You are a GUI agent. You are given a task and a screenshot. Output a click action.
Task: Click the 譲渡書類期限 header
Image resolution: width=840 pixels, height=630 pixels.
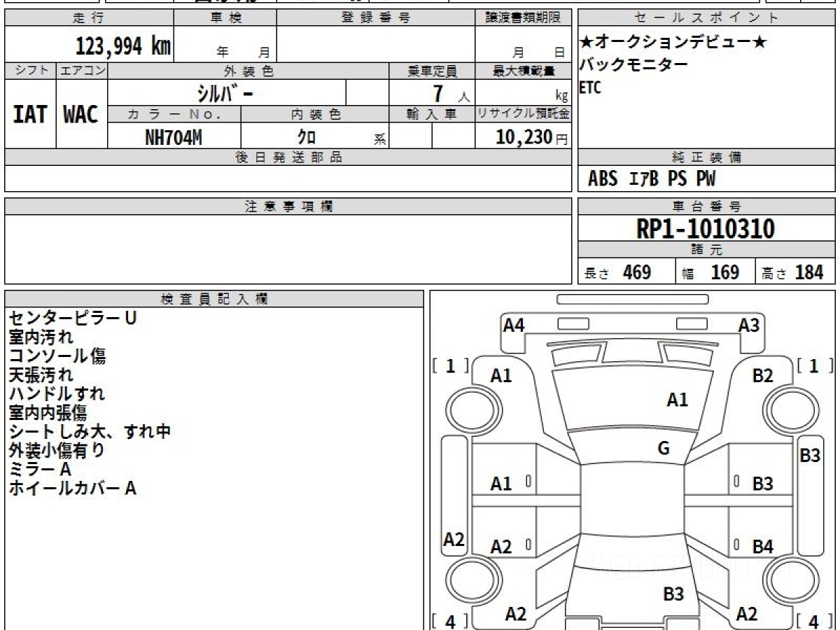(523, 18)
